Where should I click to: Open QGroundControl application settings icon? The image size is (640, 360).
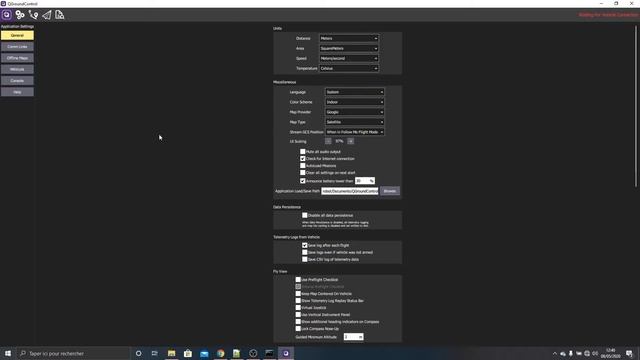[x=7, y=15]
